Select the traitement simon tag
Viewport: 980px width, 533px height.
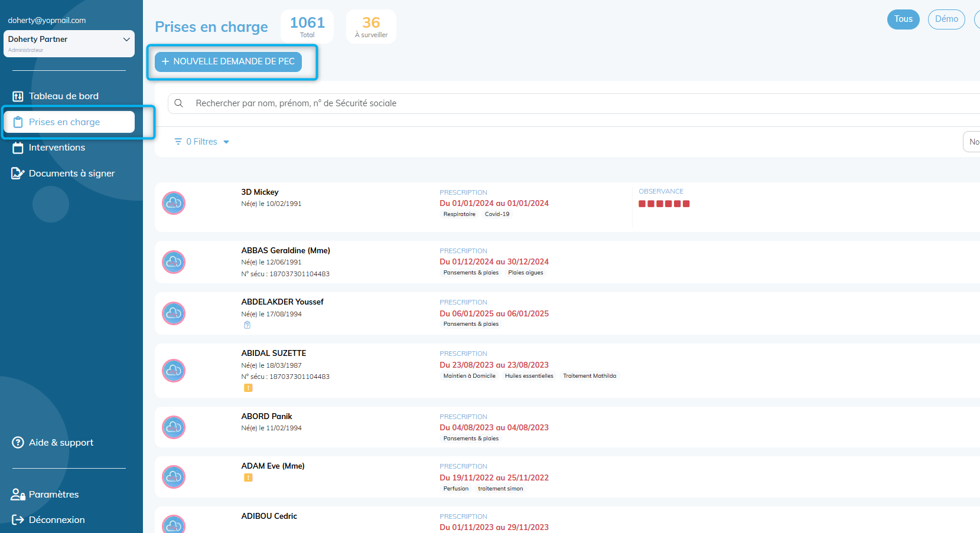click(x=500, y=489)
